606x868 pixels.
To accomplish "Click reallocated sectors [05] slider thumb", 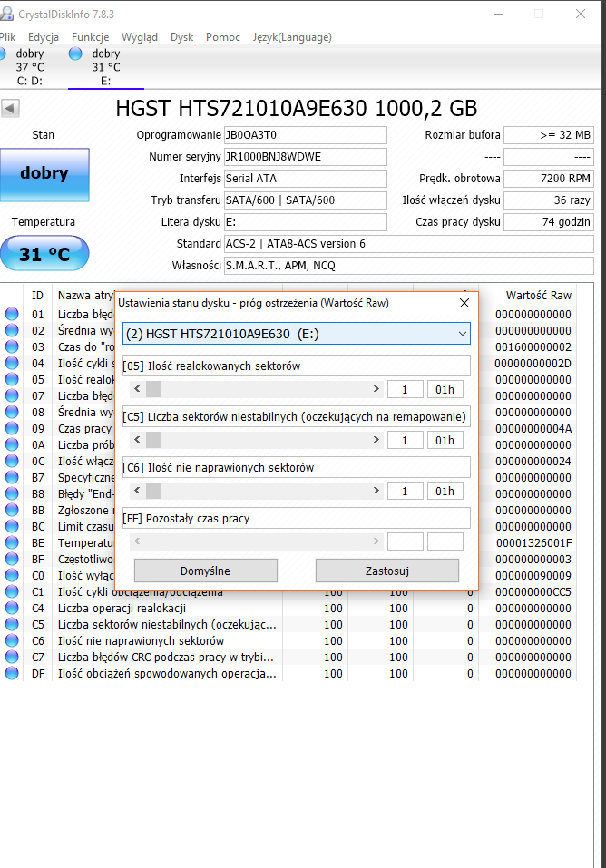I will (x=153, y=389).
